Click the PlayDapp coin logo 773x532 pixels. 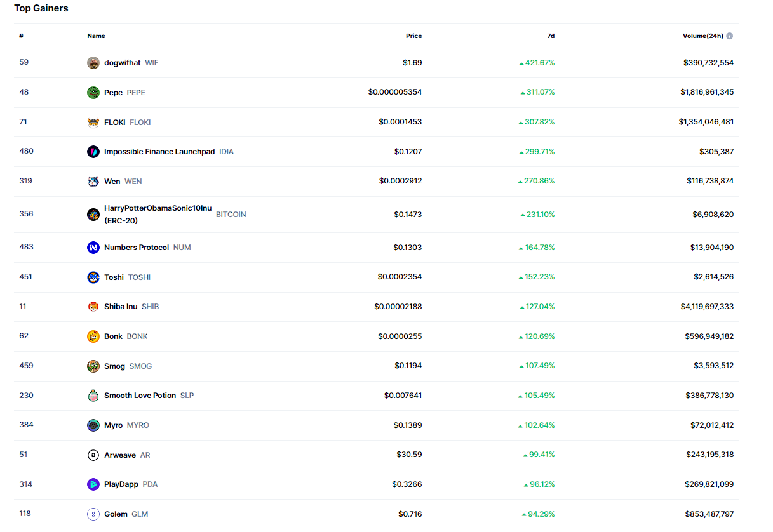[x=93, y=484]
